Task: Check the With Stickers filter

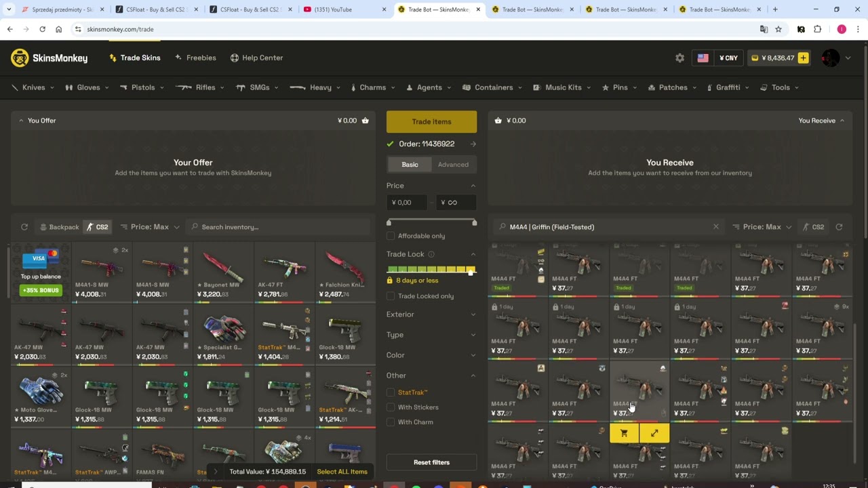Action: click(391, 407)
